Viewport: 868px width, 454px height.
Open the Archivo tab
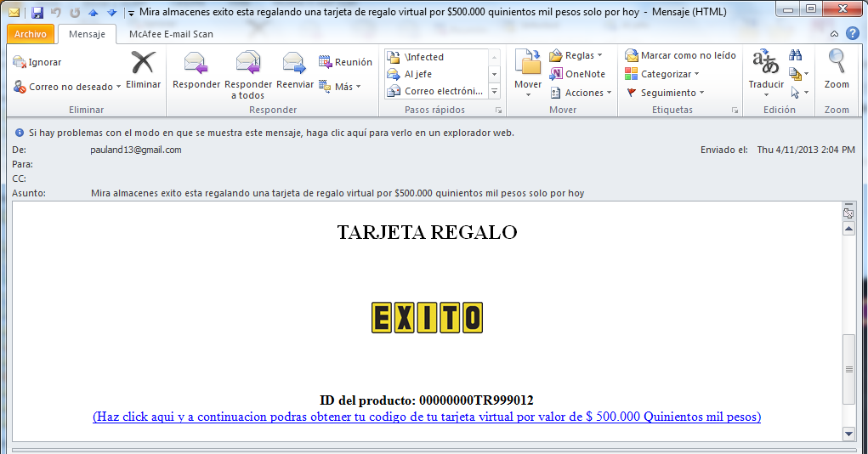tap(31, 34)
